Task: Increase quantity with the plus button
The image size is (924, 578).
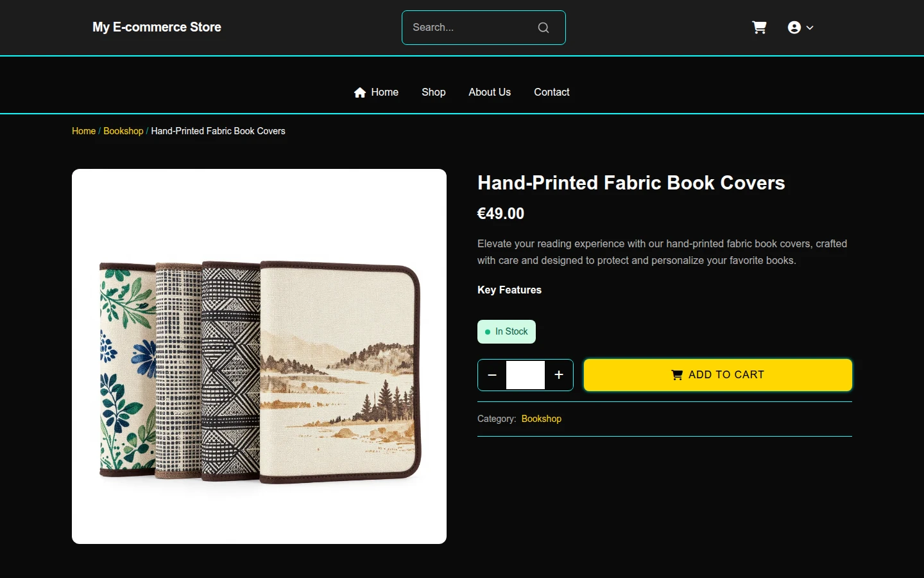Action: [x=559, y=375]
